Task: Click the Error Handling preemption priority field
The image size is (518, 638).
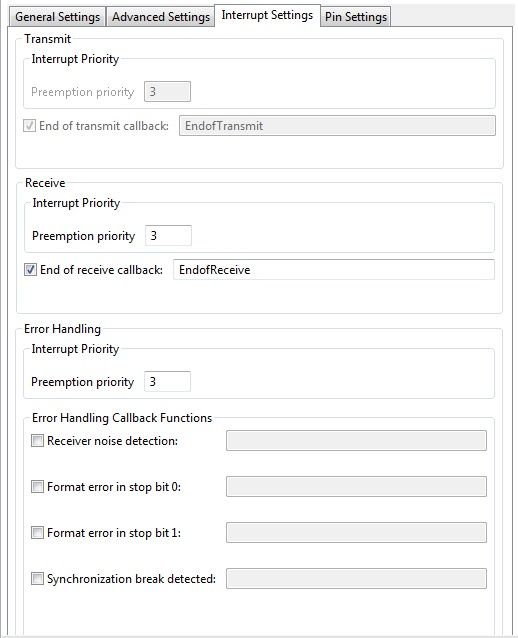Action: (167, 382)
